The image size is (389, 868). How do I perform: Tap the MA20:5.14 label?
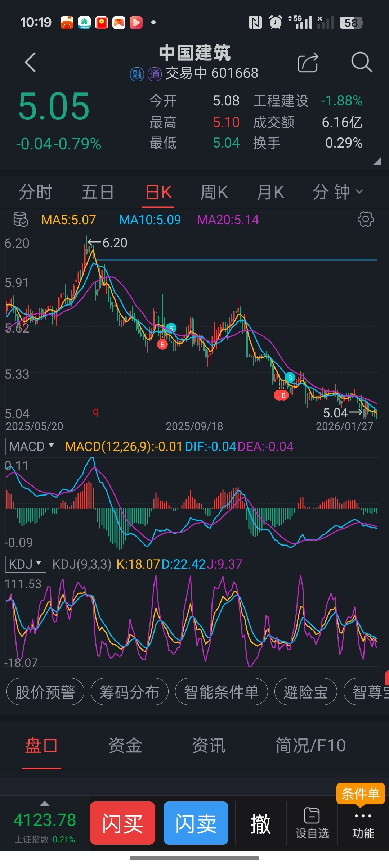tap(228, 220)
